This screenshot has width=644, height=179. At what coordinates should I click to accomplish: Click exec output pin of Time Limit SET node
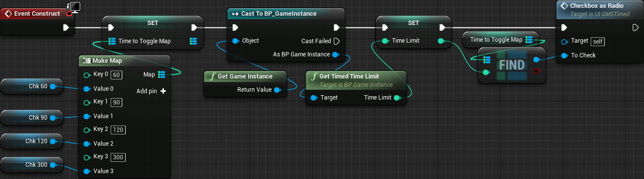pyautogui.click(x=442, y=27)
